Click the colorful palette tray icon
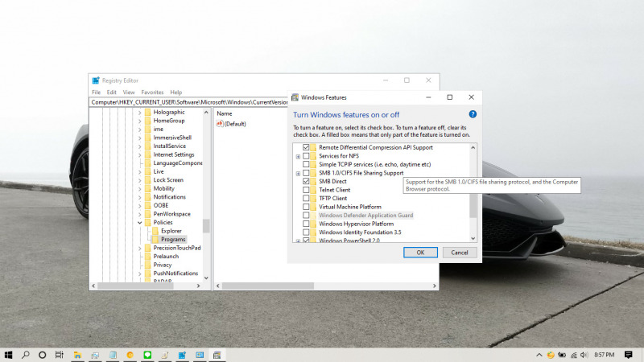Viewport: 644px width, 362px height. coord(551,355)
